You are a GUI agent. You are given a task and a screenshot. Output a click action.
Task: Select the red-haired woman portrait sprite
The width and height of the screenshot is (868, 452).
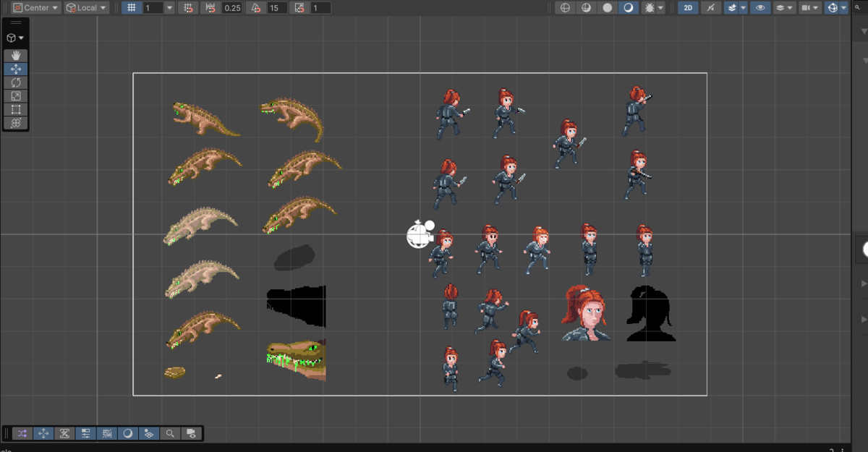(587, 314)
